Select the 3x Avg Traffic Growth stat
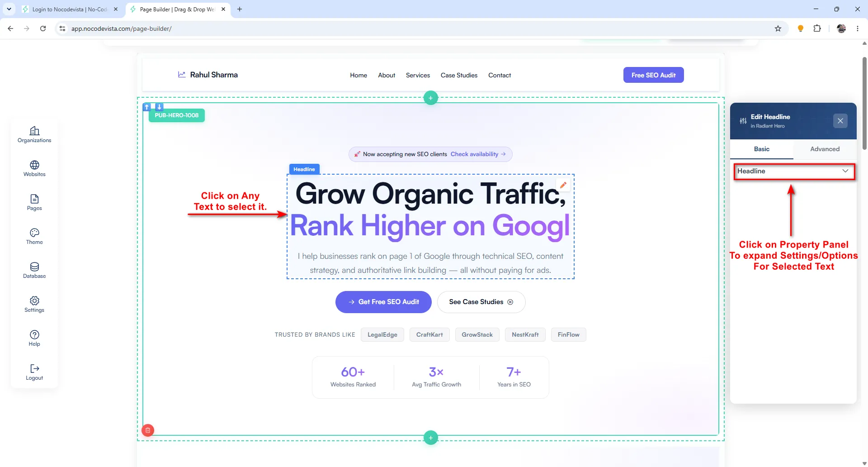Image resolution: width=868 pixels, height=467 pixels. coord(436,377)
